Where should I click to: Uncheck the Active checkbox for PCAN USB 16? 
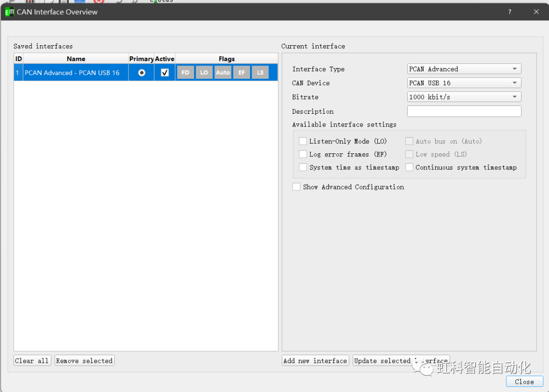point(165,73)
